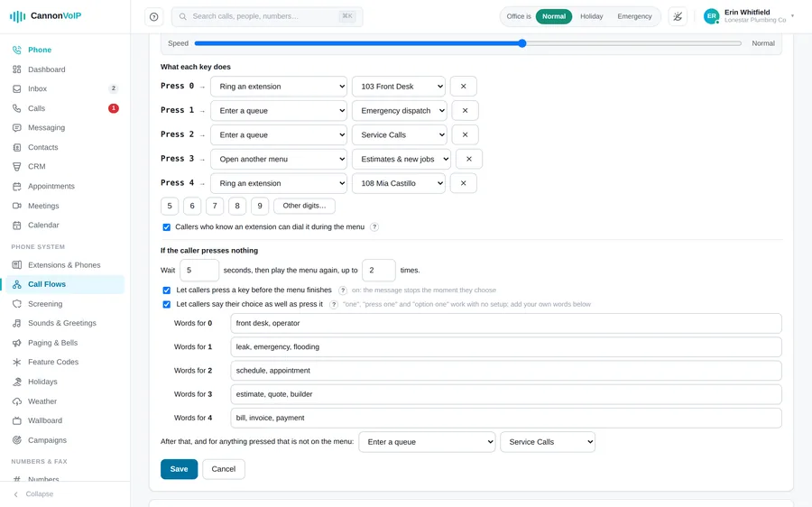The height and width of the screenshot is (507, 812).
Task: Open Press 1 action dropdown
Action: (279, 111)
